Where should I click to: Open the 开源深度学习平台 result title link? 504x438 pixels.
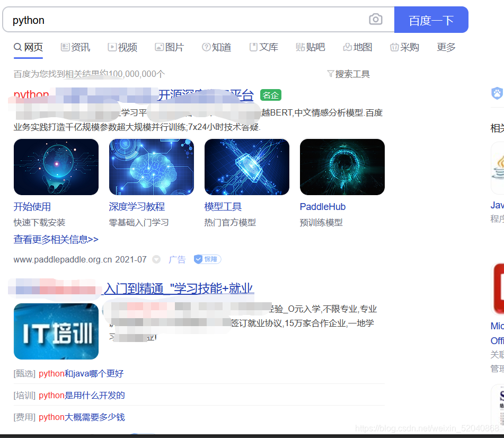206,95
